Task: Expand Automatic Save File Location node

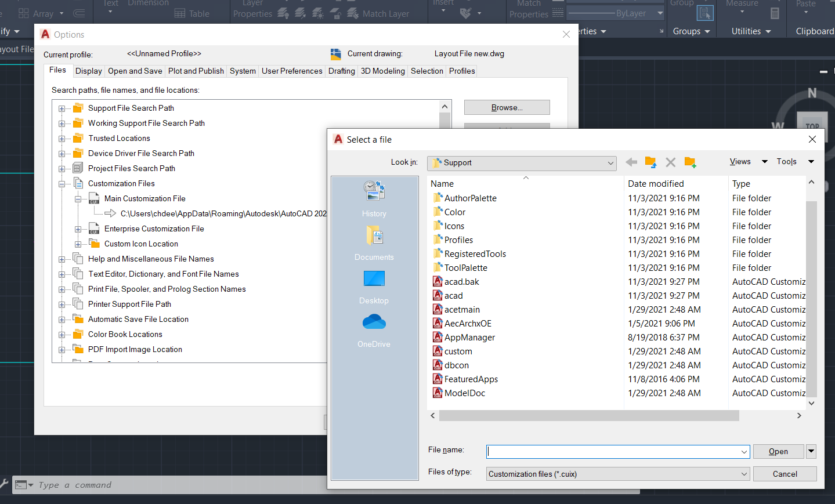Action: point(62,320)
